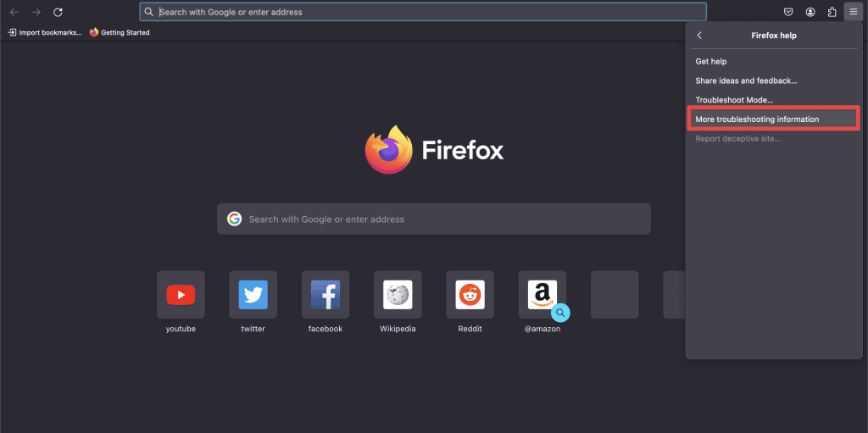Click the browser forward arrow
The image size is (868, 433).
point(36,12)
